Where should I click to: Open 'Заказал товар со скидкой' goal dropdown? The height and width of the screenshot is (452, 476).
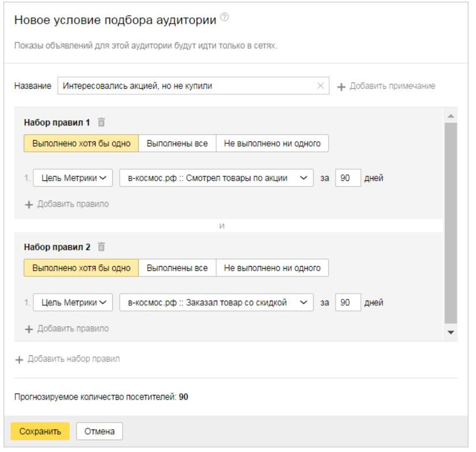[x=216, y=303]
